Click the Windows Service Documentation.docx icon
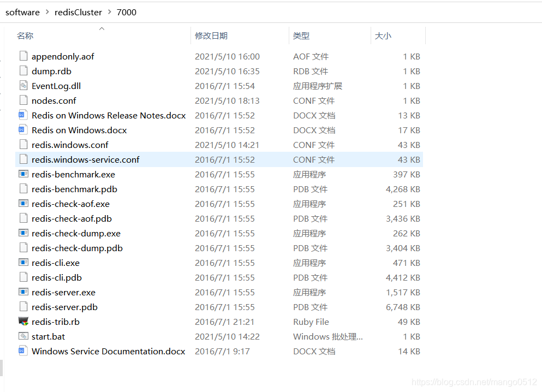The width and height of the screenshot is (542, 392). pyautogui.click(x=23, y=351)
